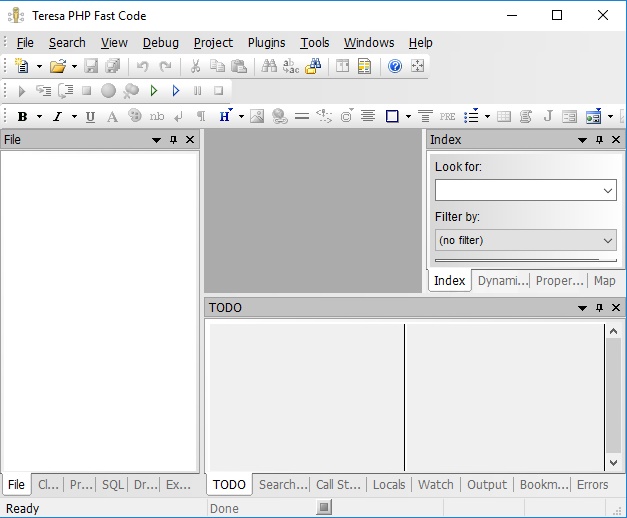This screenshot has height=518, width=627.
Task: Expand the Filter by dropdown
Action: (608, 240)
